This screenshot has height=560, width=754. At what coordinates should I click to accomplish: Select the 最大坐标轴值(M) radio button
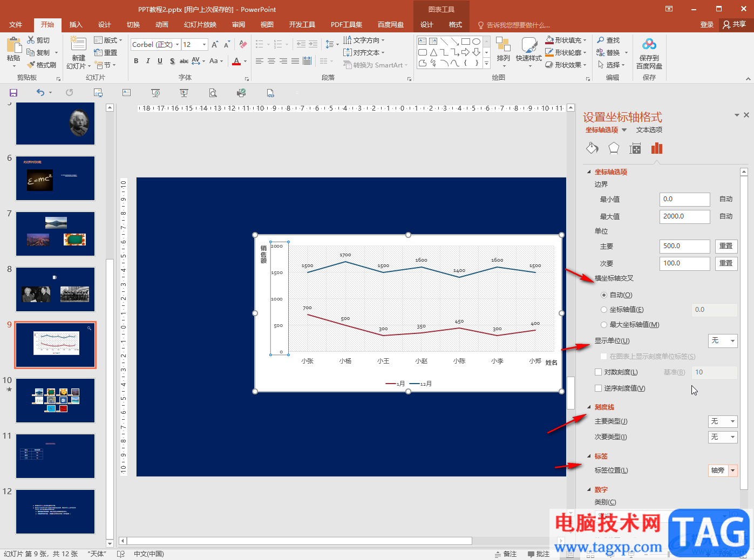pos(604,325)
